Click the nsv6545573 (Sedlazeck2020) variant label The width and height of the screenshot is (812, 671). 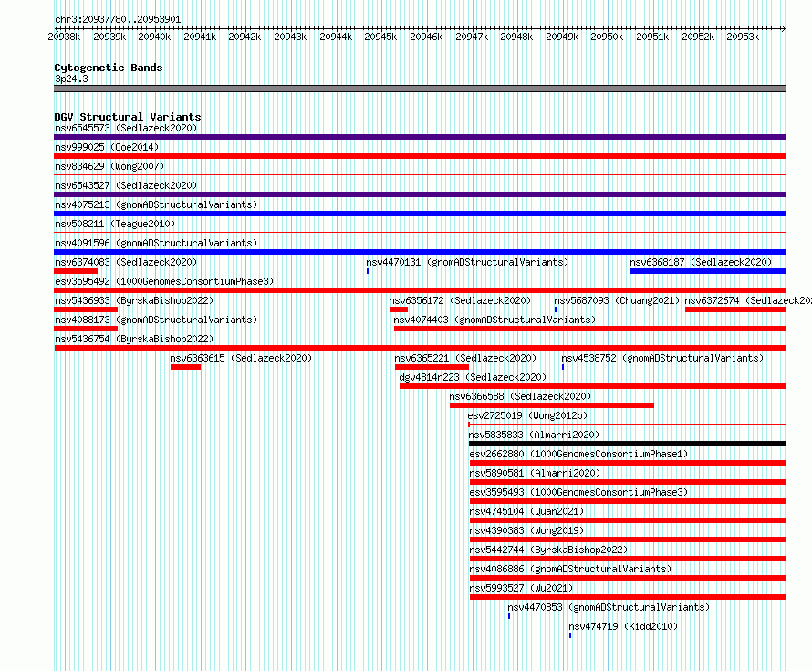(126, 128)
